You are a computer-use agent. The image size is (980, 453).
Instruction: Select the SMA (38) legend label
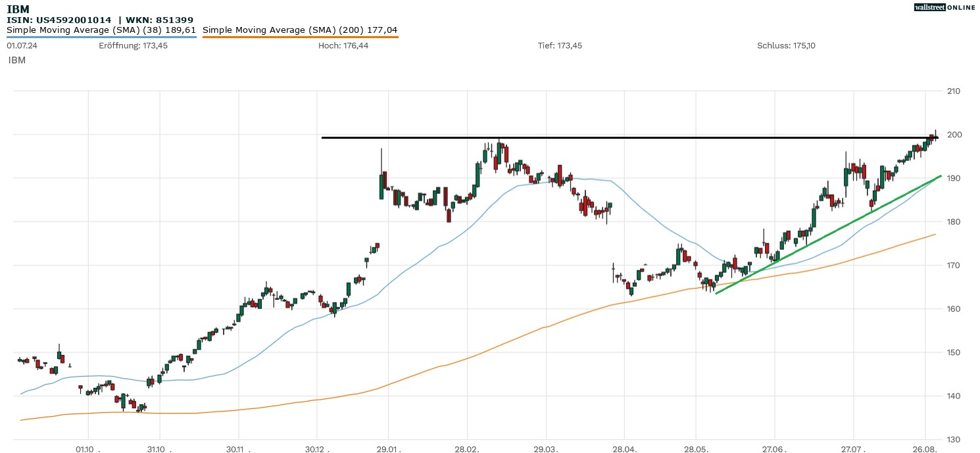point(101,30)
